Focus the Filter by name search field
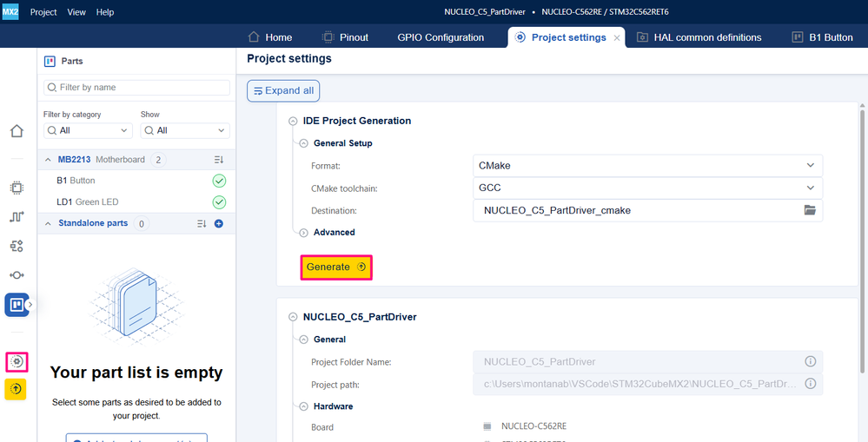 tap(136, 88)
